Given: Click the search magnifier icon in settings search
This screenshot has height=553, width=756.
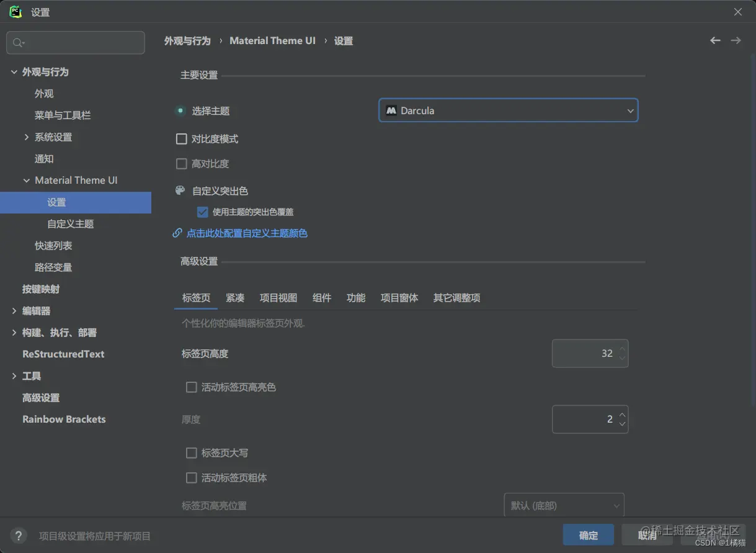Looking at the screenshot, I should (18, 43).
